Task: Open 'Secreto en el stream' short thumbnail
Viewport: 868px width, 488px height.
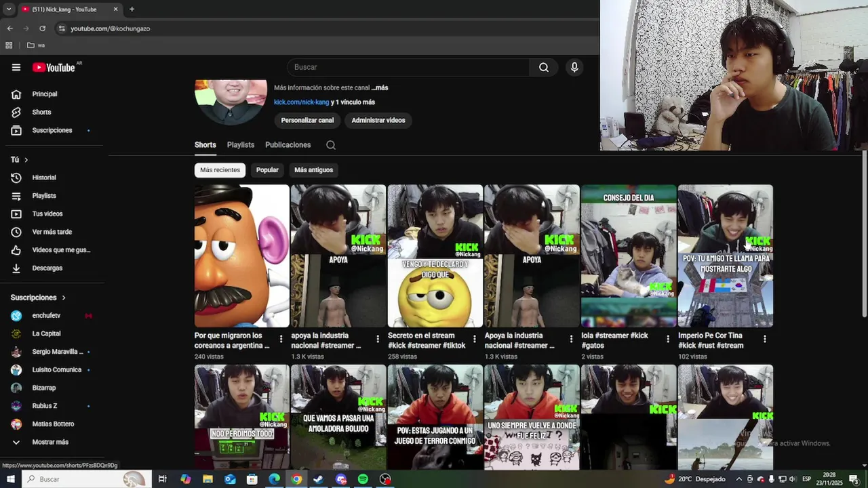Action: coord(435,256)
